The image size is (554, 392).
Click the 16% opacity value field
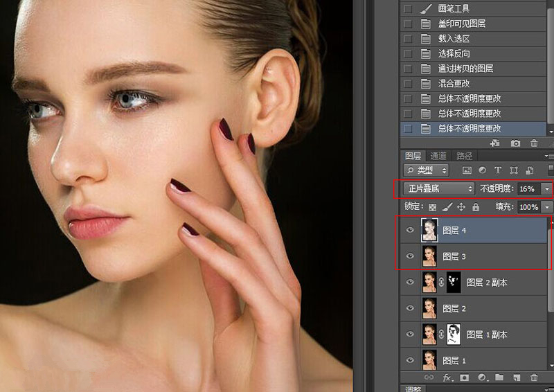[529, 189]
